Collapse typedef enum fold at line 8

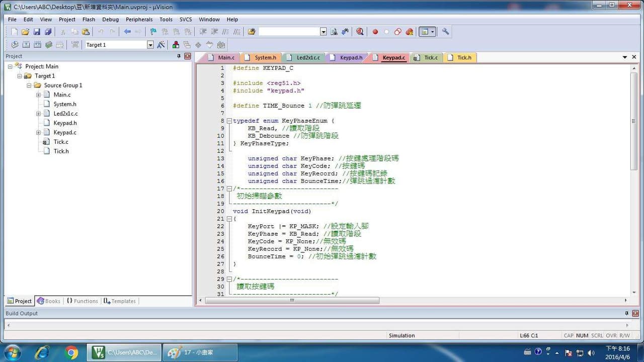(x=229, y=121)
